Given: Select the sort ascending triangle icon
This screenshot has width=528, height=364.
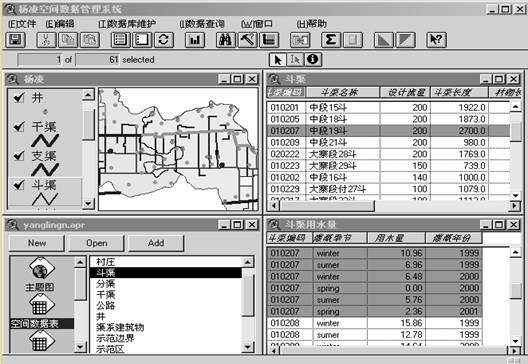Looking at the screenshot, I should (384, 40).
